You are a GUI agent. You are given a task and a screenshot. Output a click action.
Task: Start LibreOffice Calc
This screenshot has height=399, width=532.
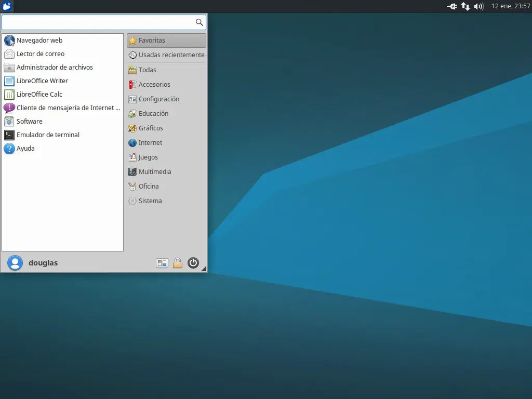point(62,95)
